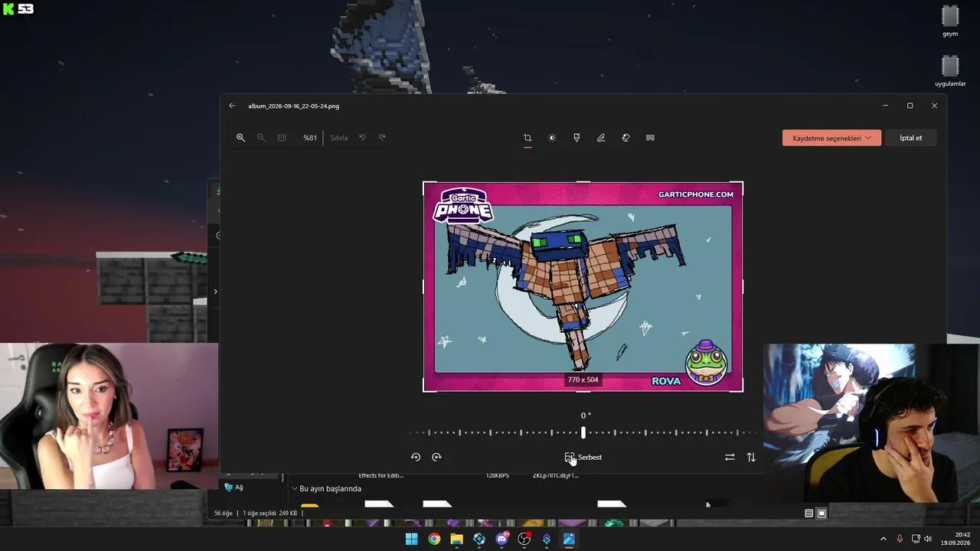The image size is (980, 551).
Task: Open geym desktop shortcut
Action: (950, 21)
